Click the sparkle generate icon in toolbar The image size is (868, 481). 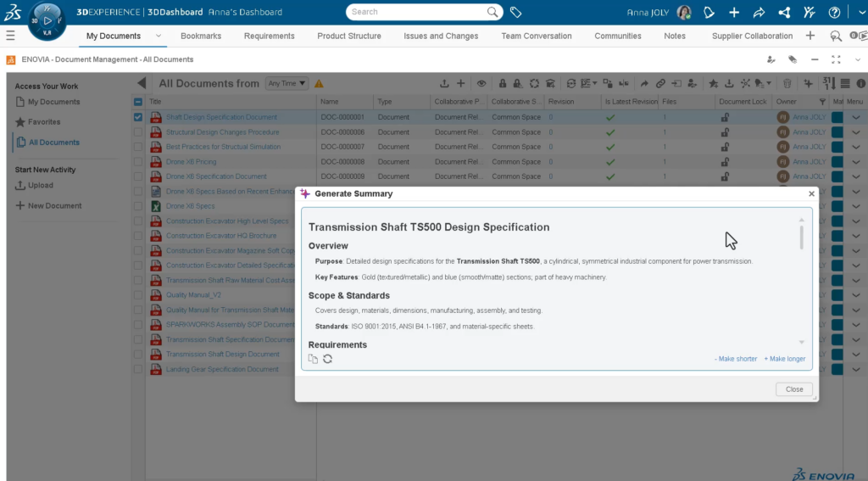coord(808,84)
